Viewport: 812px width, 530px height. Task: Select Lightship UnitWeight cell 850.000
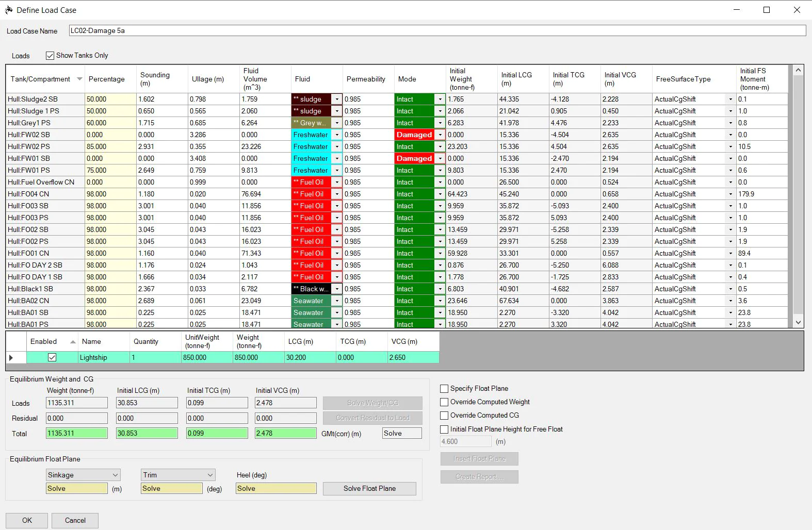tap(207, 357)
